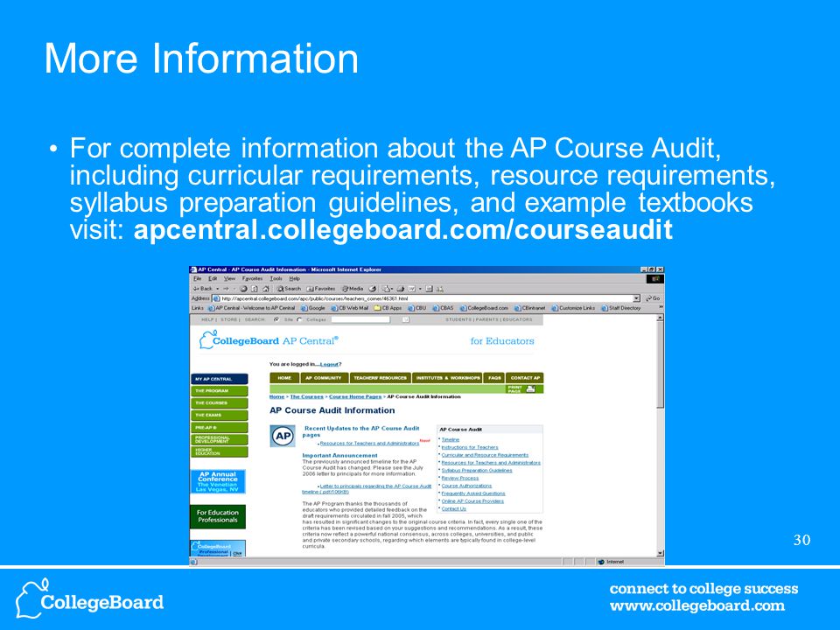Open the Search pane from IE toolbar
This screenshot has width=840, height=630.
(290, 289)
